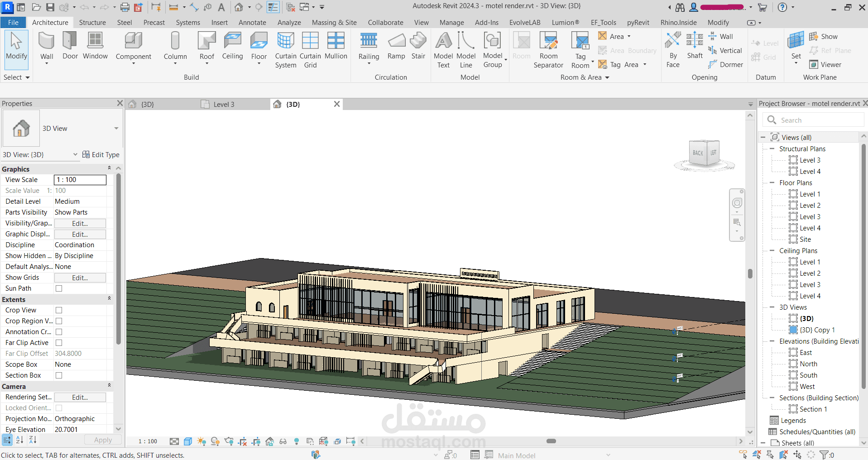Screen dimensions: 868x460
Task: Open the Manage ribbon tab
Action: tap(451, 22)
